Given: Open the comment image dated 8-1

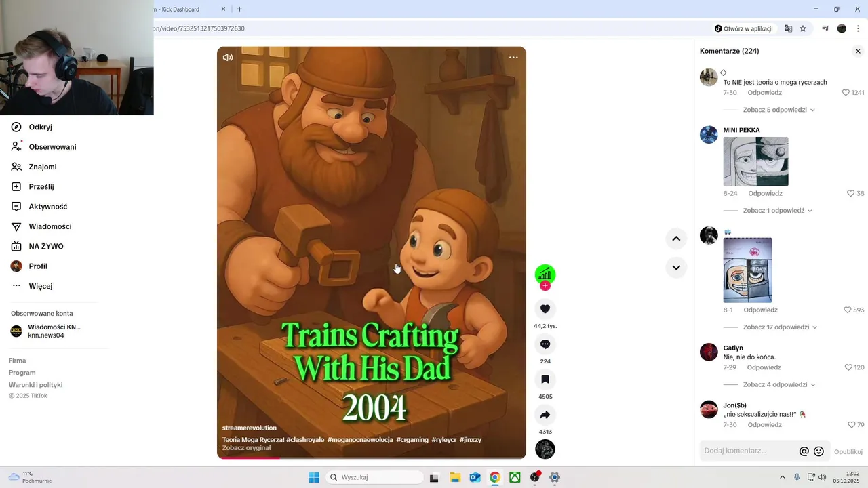Looking at the screenshot, I should click(747, 270).
